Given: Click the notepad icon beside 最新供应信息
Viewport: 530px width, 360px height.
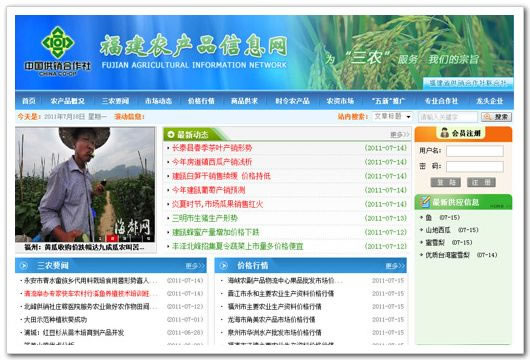Looking at the screenshot, I should click(425, 202).
